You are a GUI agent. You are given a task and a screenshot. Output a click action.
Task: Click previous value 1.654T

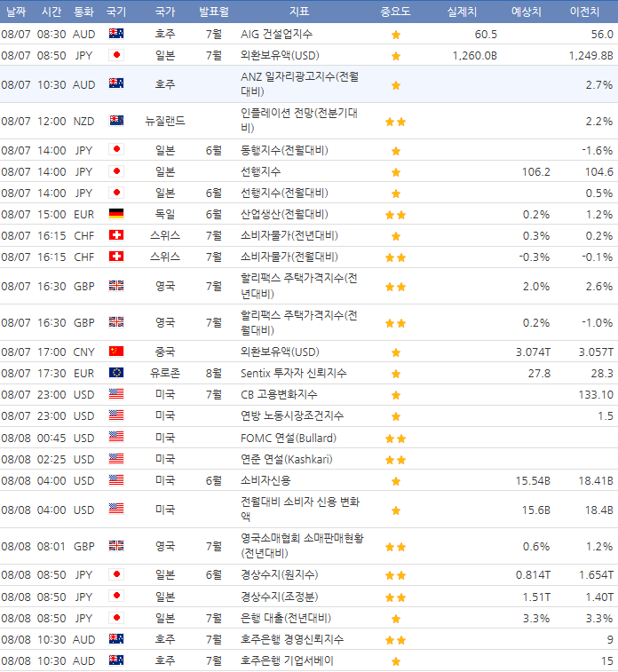click(x=596, y=575)
